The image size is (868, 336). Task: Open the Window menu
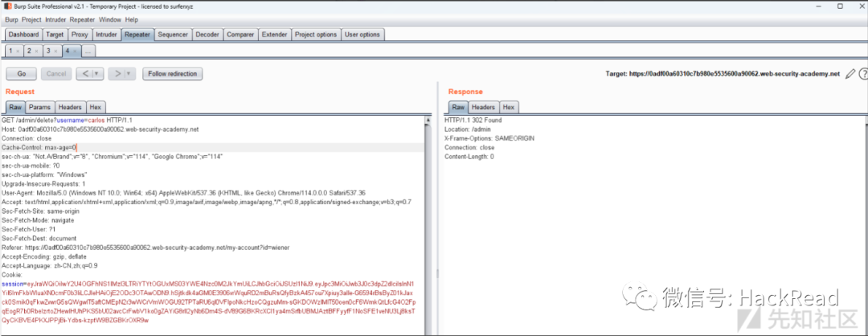pyautogui.click(x=109, y=19)
